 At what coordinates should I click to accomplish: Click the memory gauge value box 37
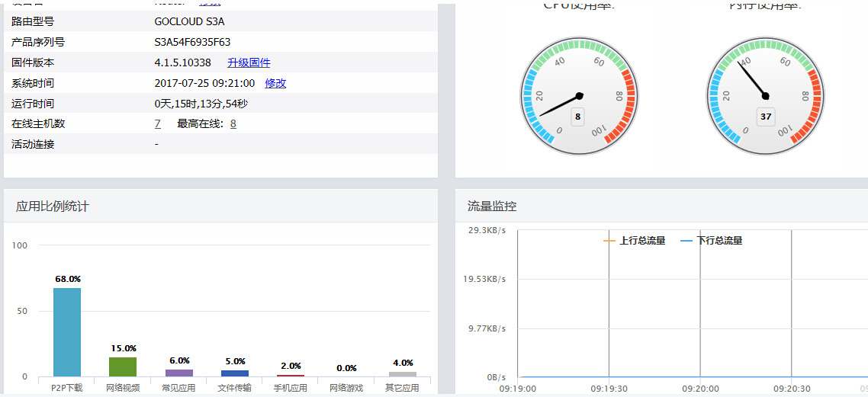(x=766, y=117)
